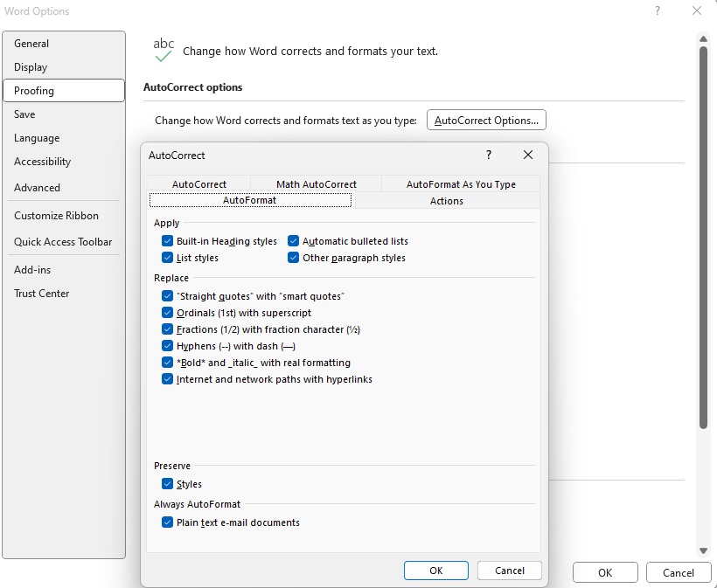Click the Word Options help question mark

[x=657, y=10]
